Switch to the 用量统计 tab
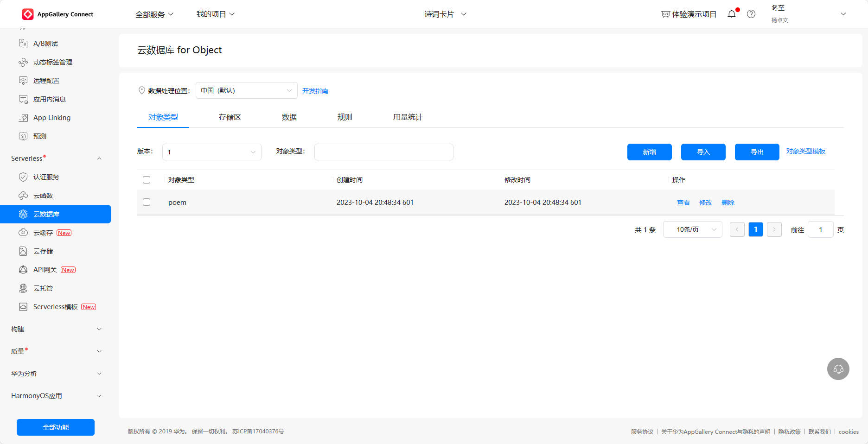 (408, 117)
